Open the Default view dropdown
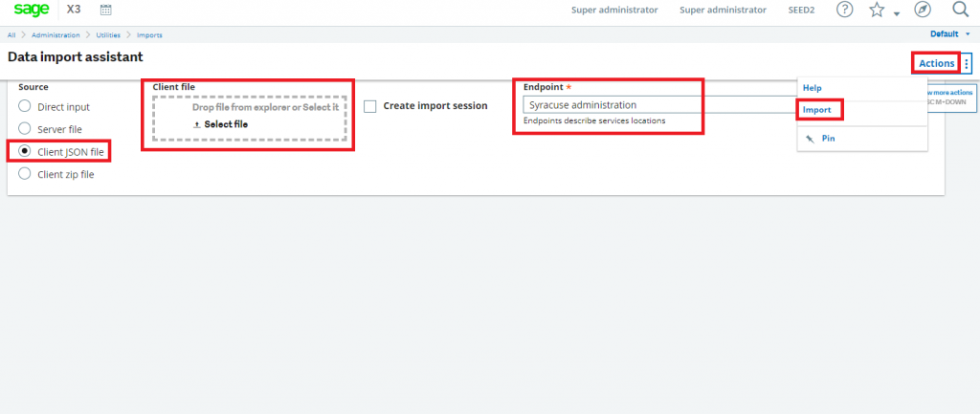This screenshot has height=414, width=980. tap(949, 34)
